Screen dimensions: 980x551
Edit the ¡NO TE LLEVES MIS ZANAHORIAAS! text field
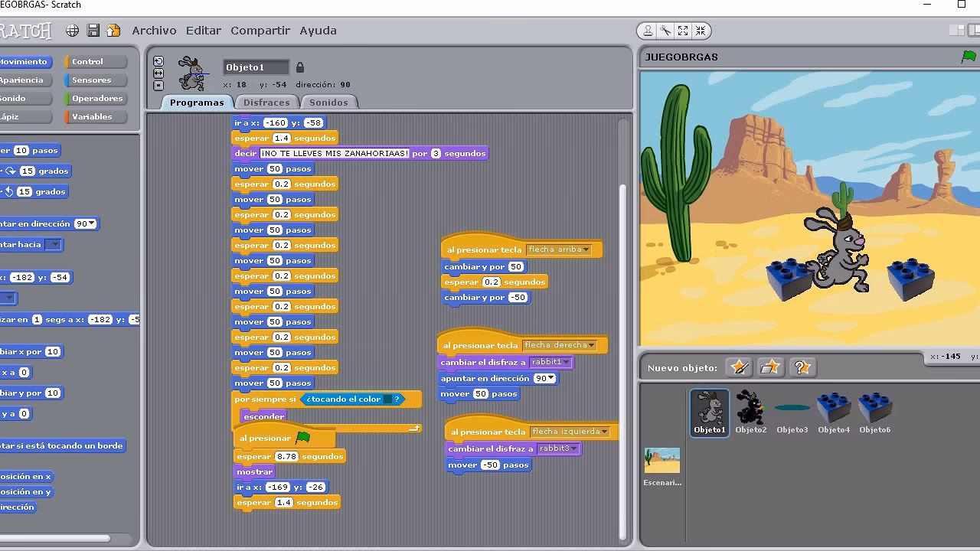pyautogui.click(x=335, y=153)
